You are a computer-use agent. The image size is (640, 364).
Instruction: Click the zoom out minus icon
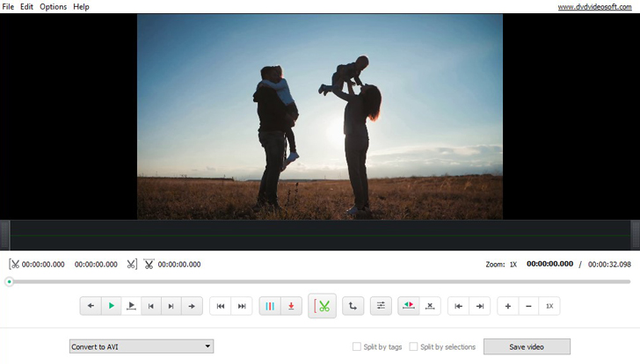527,306
